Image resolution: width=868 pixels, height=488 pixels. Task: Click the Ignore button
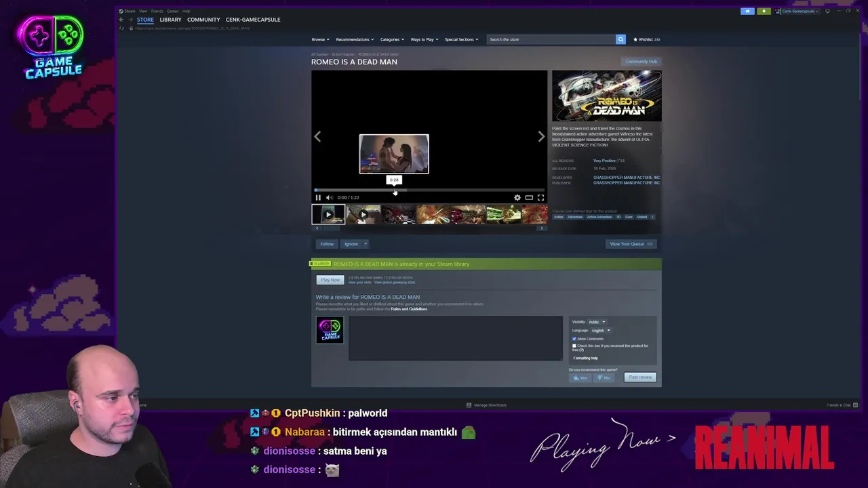pos(351,244)
